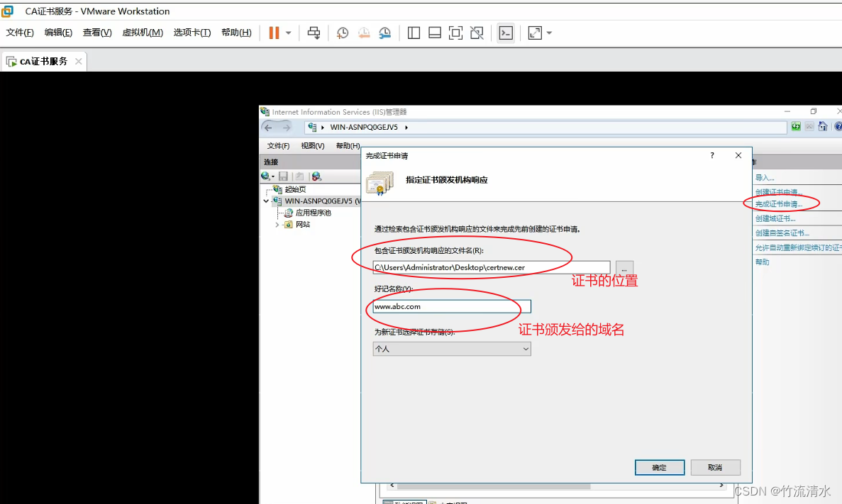Click the refresh page icon in IIS toolbar
The height and width of the screenshot is (504, 842).
point(796,127)
